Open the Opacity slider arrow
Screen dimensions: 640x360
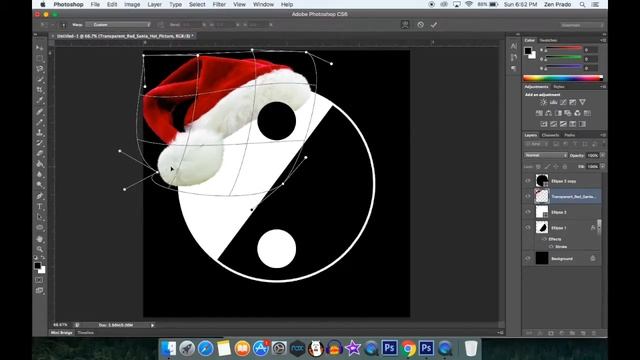coord(602,156)
